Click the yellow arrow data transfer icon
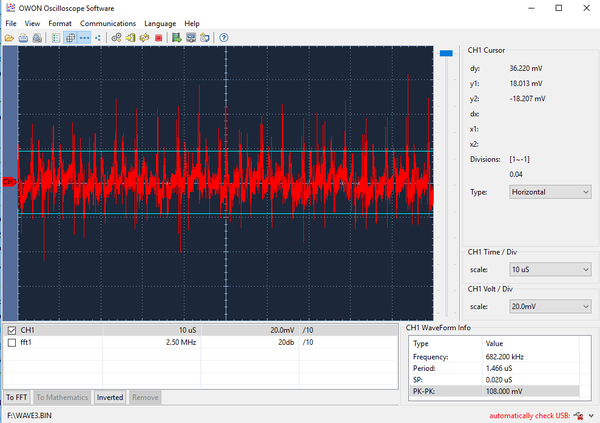 pos(130,38)
